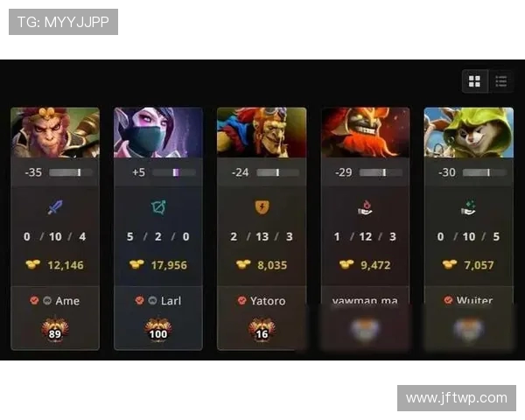Click the verified badge beside Yatoro
This screenshot has width=525, height=420.
tap(242, 300)
